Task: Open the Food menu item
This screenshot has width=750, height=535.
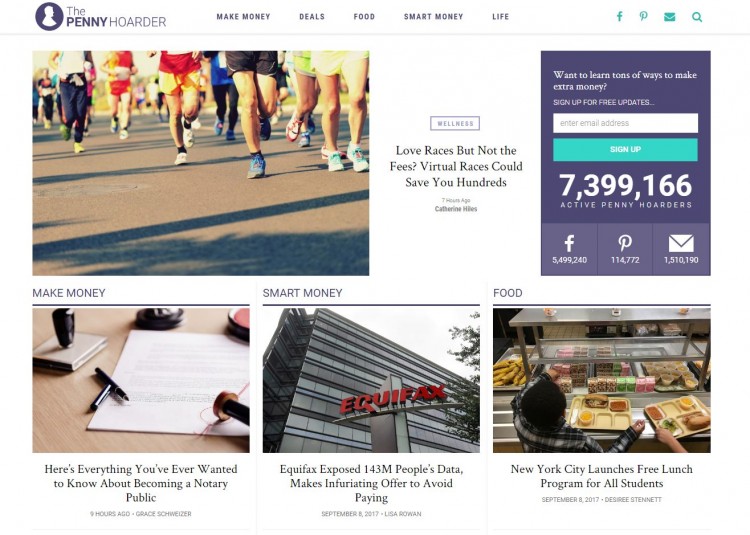Action: (364, 17)
